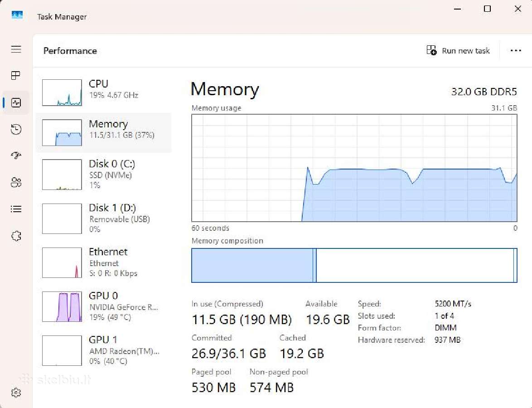
Task: Select the Ethernet performance item
Action: (103, 262)
